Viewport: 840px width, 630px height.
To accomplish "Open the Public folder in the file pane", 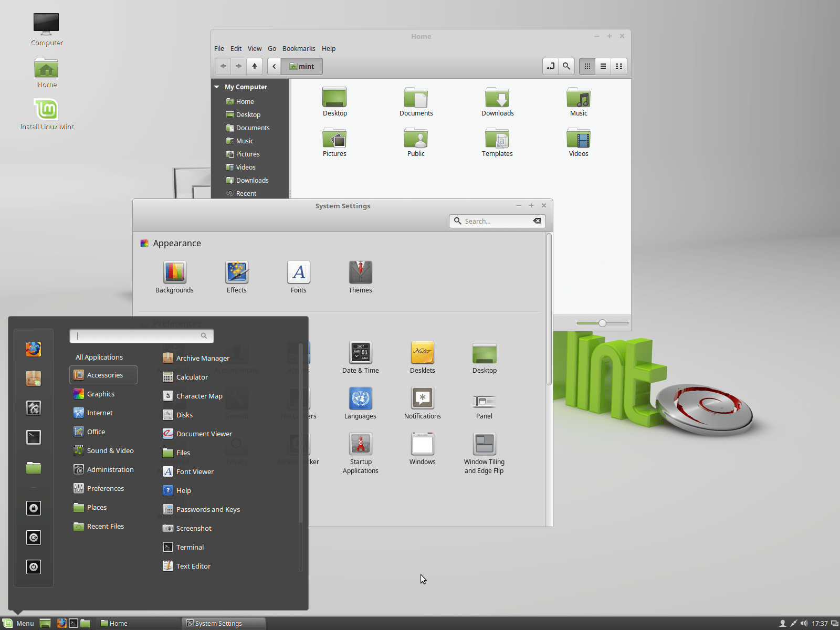I will click(x=416, y=142).
